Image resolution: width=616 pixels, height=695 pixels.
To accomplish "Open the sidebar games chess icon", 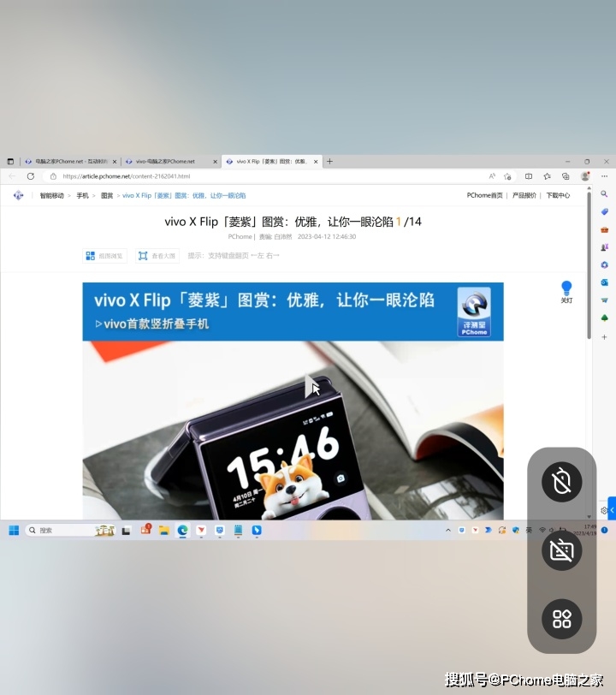I will tap(605, 247).
